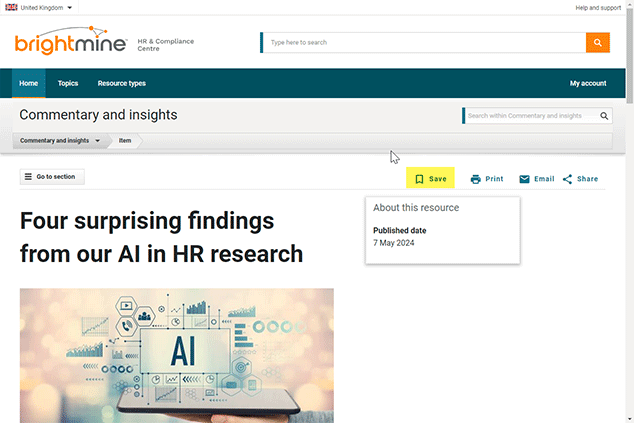Click the Email envelope icon
The width and height of the screenshot is (634, 423).
point(524,179)
